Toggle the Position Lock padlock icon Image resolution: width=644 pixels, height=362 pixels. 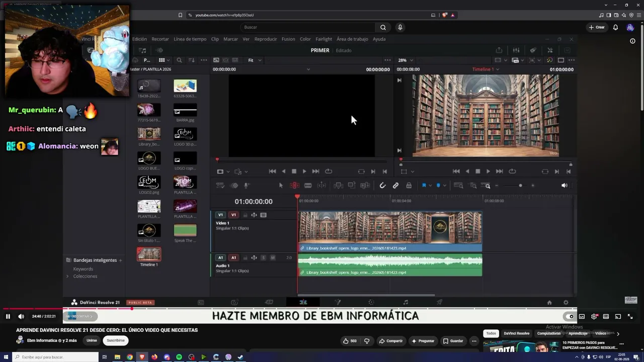[x=409, y=186]
